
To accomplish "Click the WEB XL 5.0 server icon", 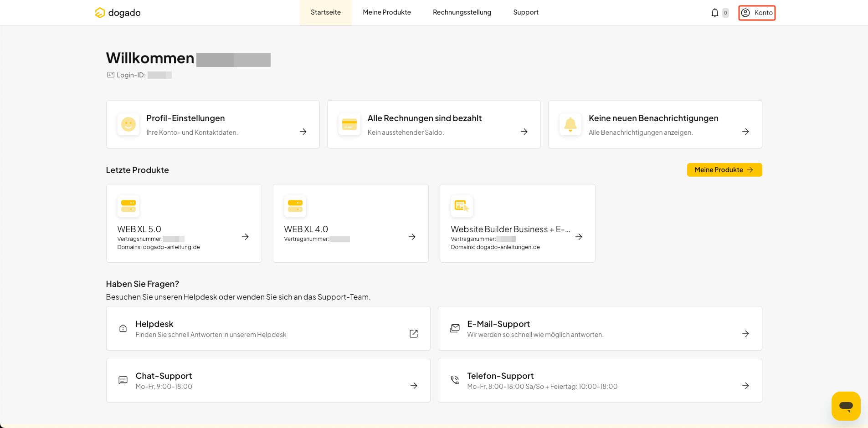I will coord(128,206).
